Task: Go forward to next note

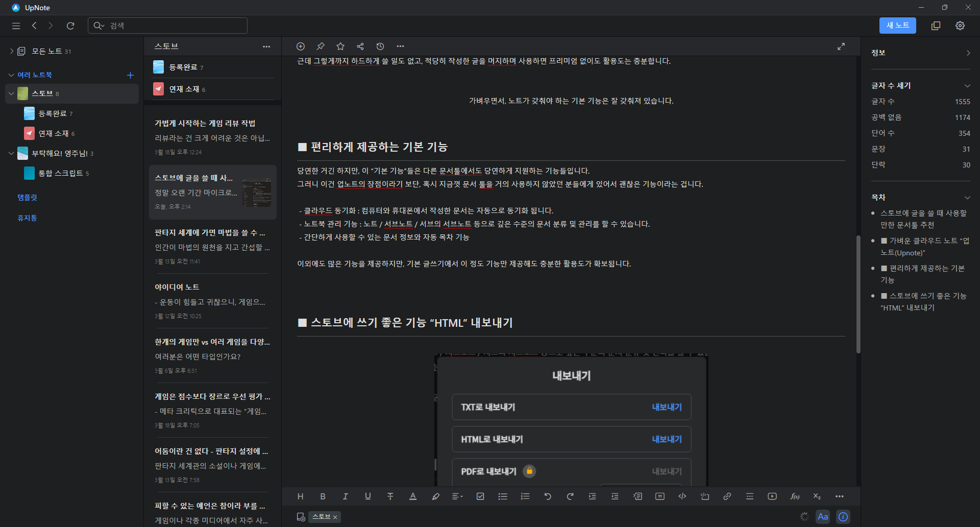Action: click(x=51, y=26)
